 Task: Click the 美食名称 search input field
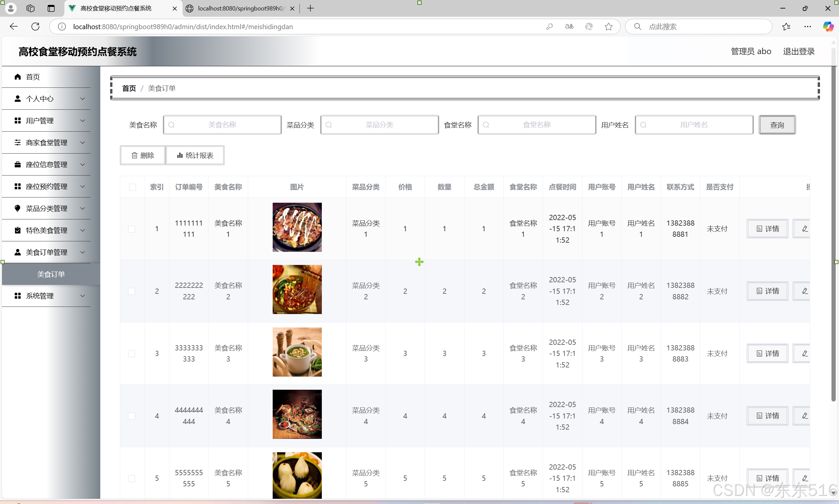pyautogui.click(x=222, y=125)
